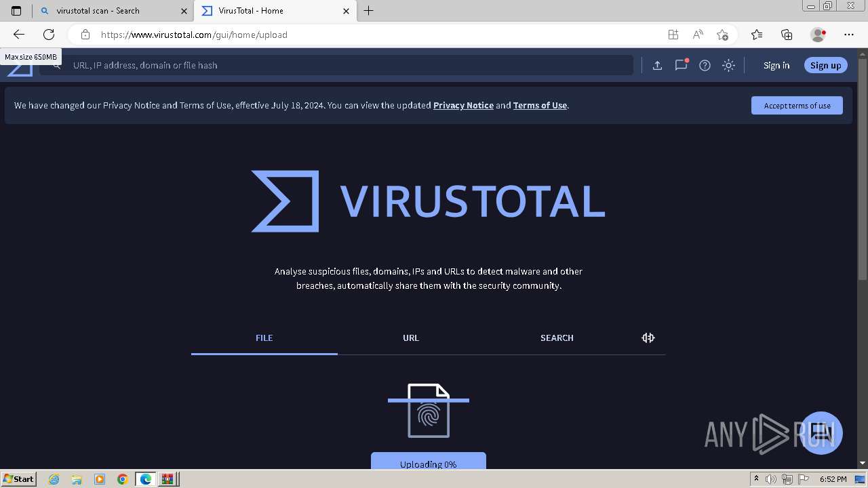Open media player from taskbar

100,479
